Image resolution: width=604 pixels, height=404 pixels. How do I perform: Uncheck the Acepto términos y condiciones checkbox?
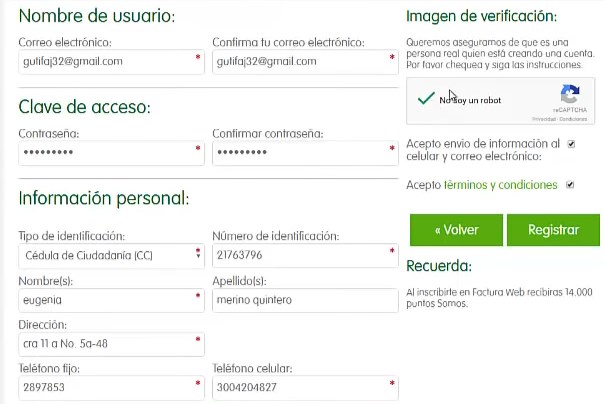point(570,185)
